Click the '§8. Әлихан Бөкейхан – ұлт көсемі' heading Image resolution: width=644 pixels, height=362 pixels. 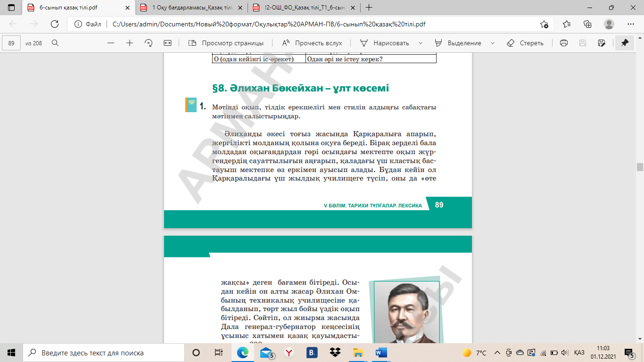[x=301, y=88]
